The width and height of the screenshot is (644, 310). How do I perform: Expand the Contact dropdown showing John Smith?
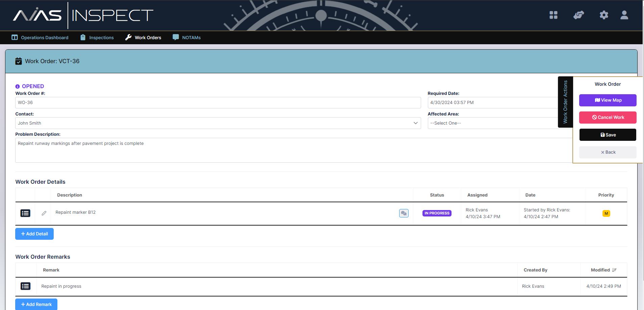click(x=218, y=123)
